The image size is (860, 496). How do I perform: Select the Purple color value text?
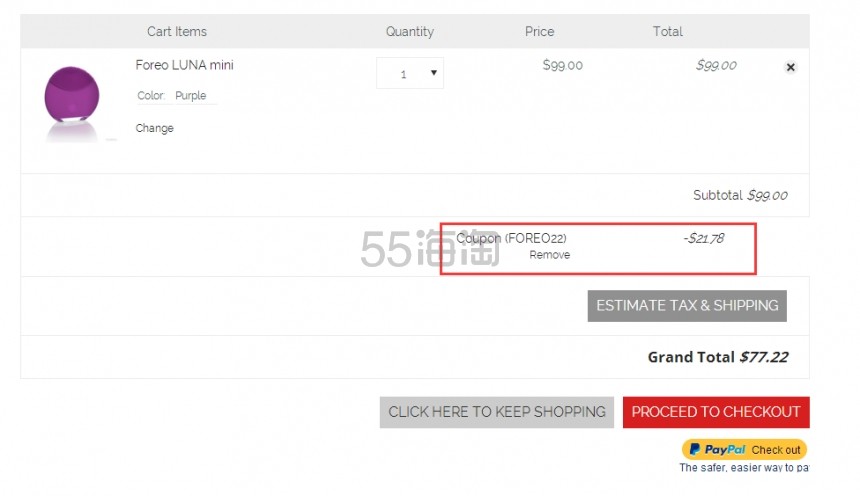[x=190, y=95]
